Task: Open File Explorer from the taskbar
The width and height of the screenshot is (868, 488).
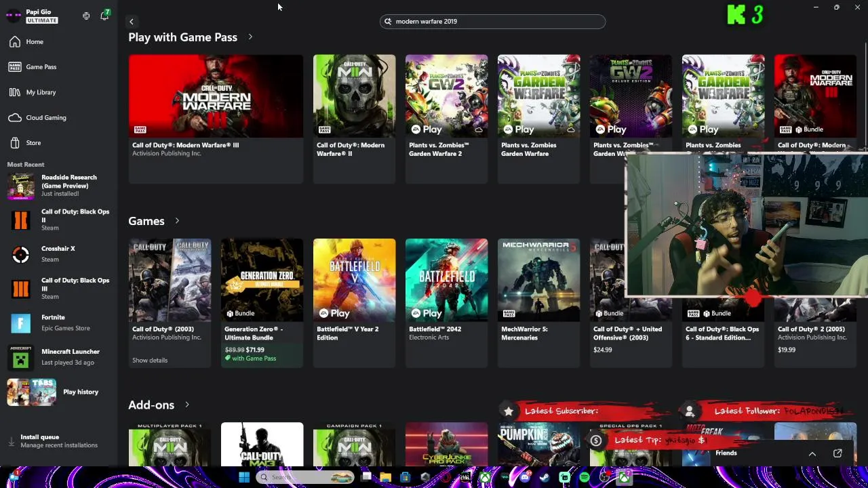Action: (x=385, y=477)
